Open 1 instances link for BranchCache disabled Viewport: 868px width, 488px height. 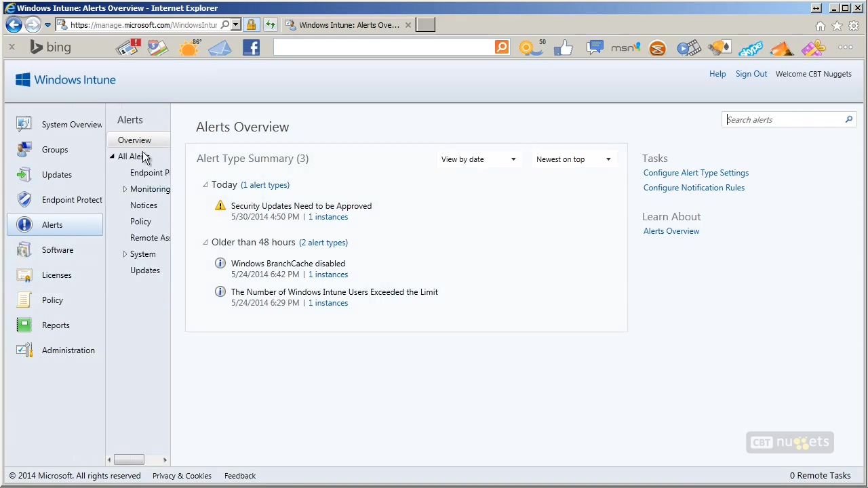click(328, 274)
